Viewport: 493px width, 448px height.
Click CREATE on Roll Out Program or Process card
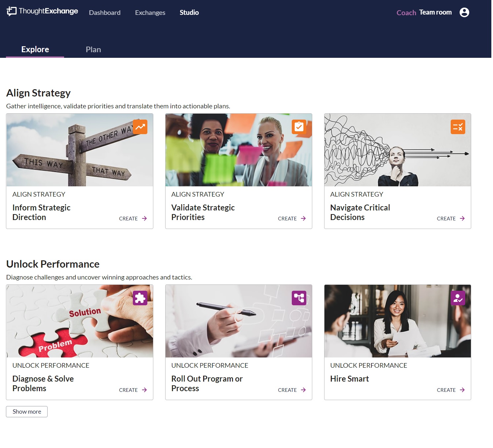(287, 390)
